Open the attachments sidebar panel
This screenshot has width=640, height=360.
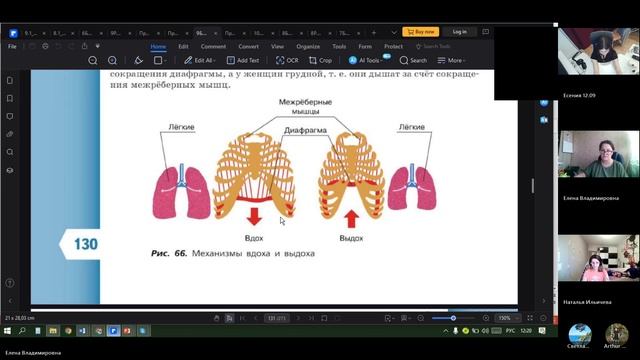[10, 134]
